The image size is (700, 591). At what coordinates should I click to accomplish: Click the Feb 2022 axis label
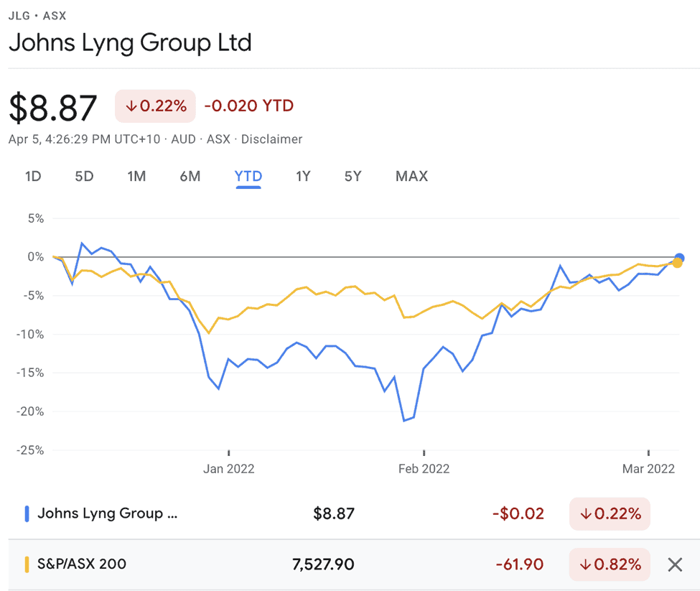[424, 469]
